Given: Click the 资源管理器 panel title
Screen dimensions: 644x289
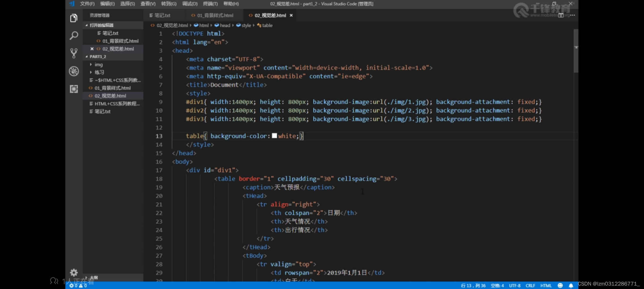Looking at the screenshot, I should [x=99, y=15].
